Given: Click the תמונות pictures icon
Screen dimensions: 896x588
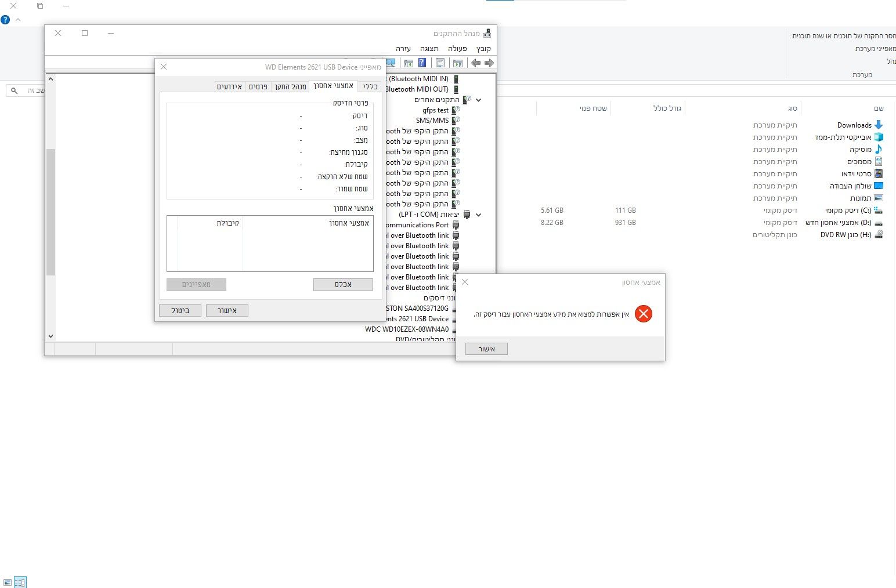Looking at the screenshot, I should click(879, 198).
